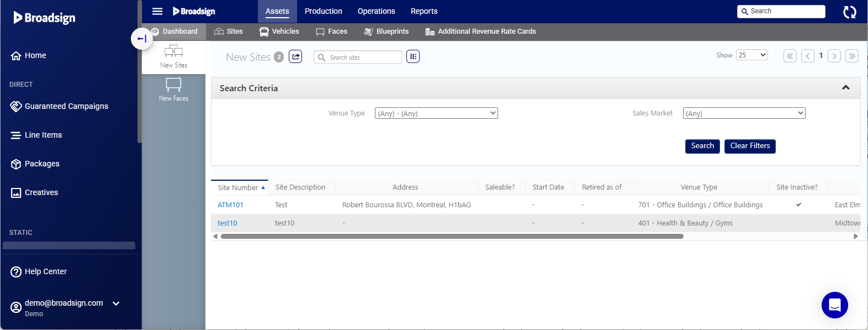Screen dimensions: 868x330
Task: Open the Blueprints tab
Action: click(387, 32)
